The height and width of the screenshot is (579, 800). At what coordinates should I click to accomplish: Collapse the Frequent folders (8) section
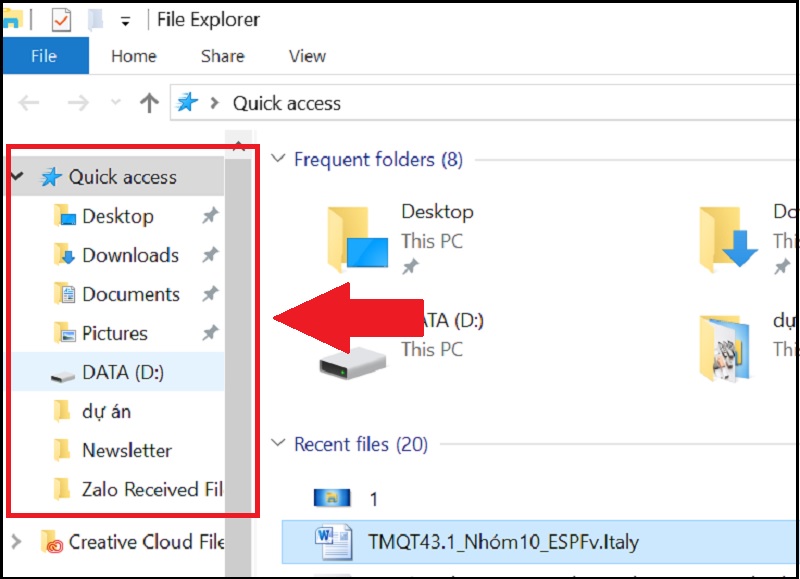pos(278,158)
